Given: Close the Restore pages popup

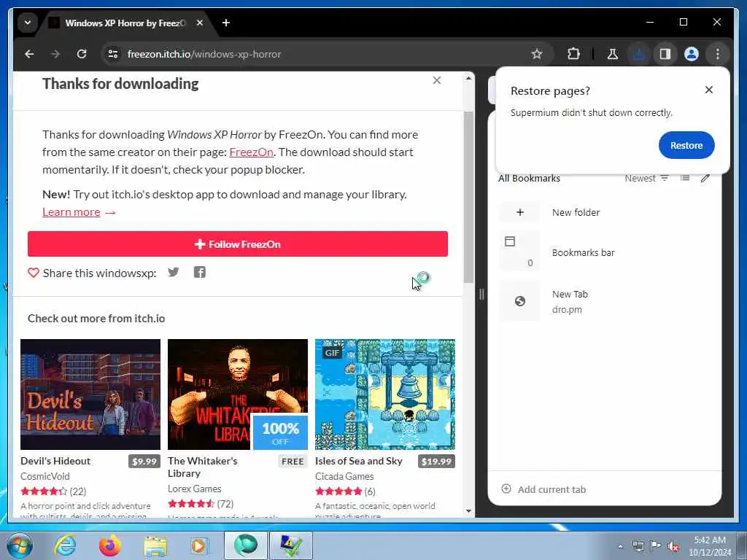Looking at the screenshot, I should click(709, 90).
